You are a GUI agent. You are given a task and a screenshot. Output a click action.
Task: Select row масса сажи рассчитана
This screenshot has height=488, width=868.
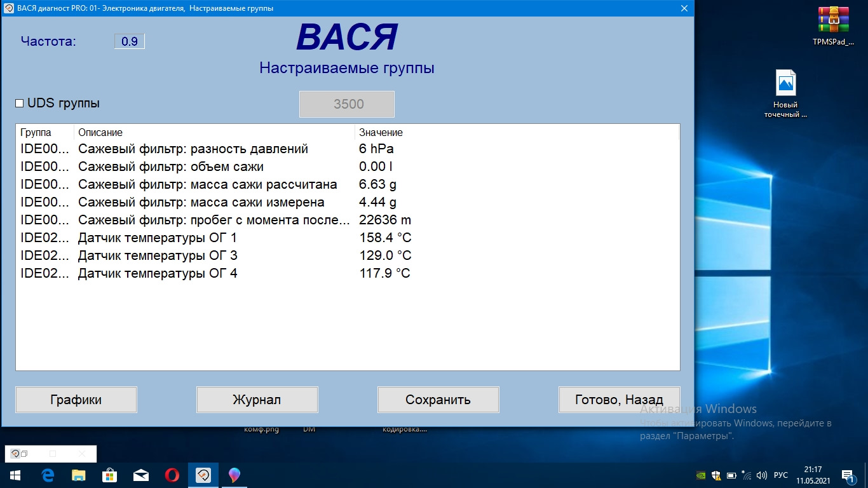point(348,184)
